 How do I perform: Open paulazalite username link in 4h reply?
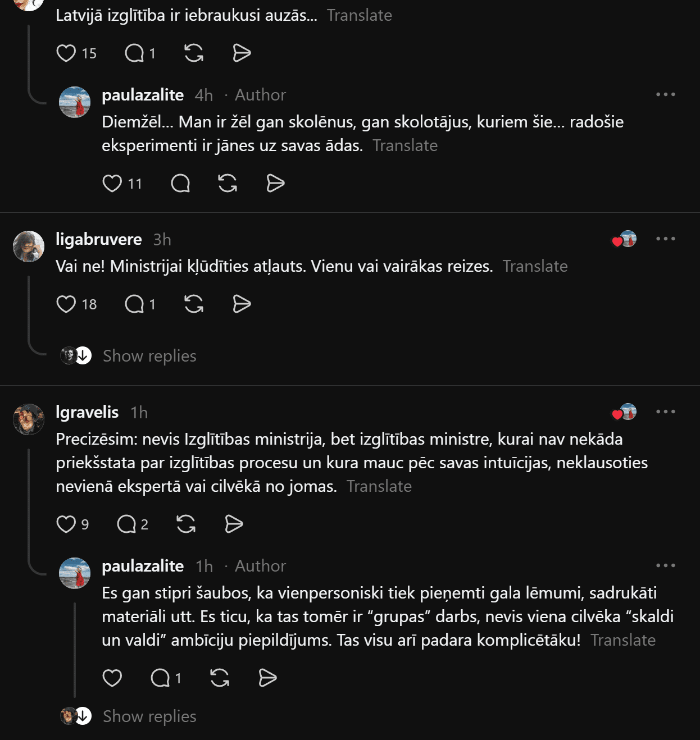[143, 95]
